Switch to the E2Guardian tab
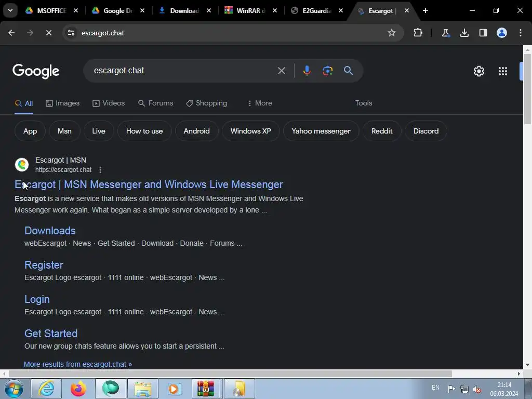This screenshot has height=399, width=532. point(316,10)
